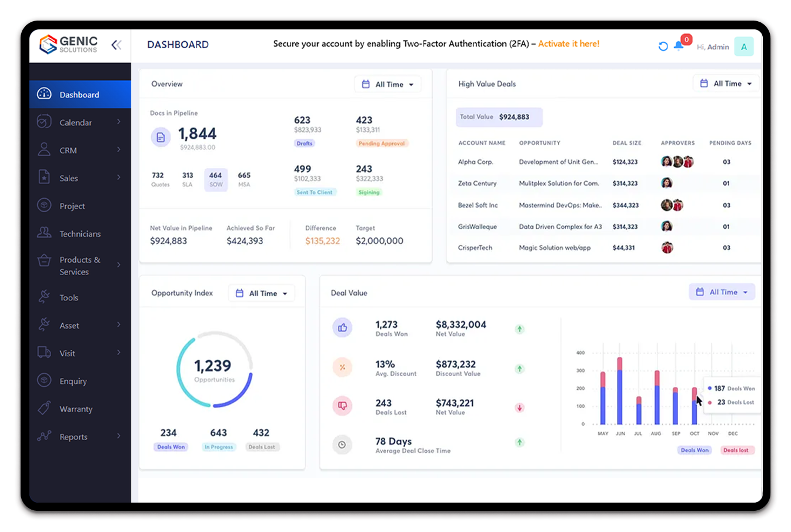This screenshot has height=532, width=791.
Task: Click the Average Deal Close Time clock icon
Action: (x=342, y=445)
